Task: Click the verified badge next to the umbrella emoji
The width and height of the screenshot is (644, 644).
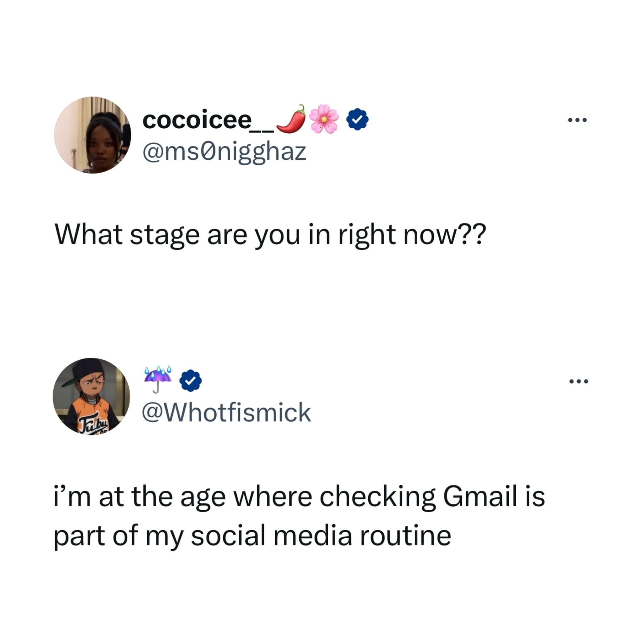Action: point(190,380)
